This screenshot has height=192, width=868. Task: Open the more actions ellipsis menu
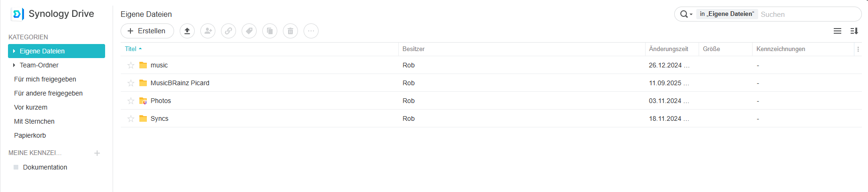[311, 31]
